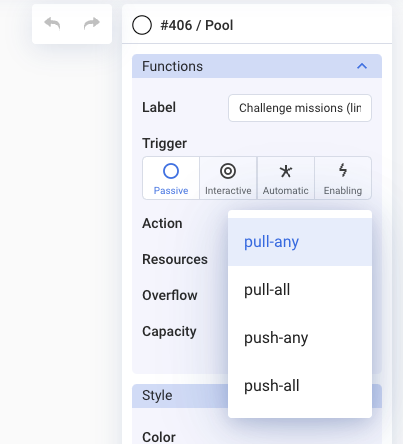Select the Automatic trigger asterisk icon
The height and width of the screenshot is (444, 403).
point(286,171)
